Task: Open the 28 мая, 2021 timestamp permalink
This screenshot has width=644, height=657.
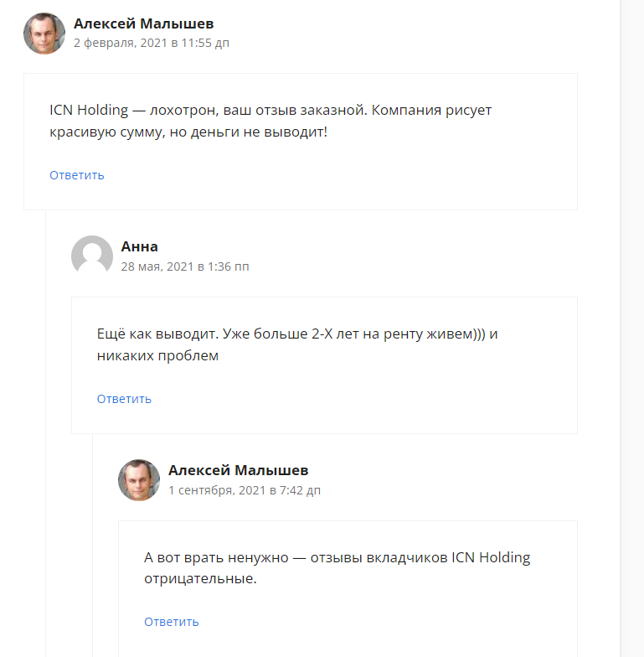Action: pyautogui.click(x=184, y=266)
